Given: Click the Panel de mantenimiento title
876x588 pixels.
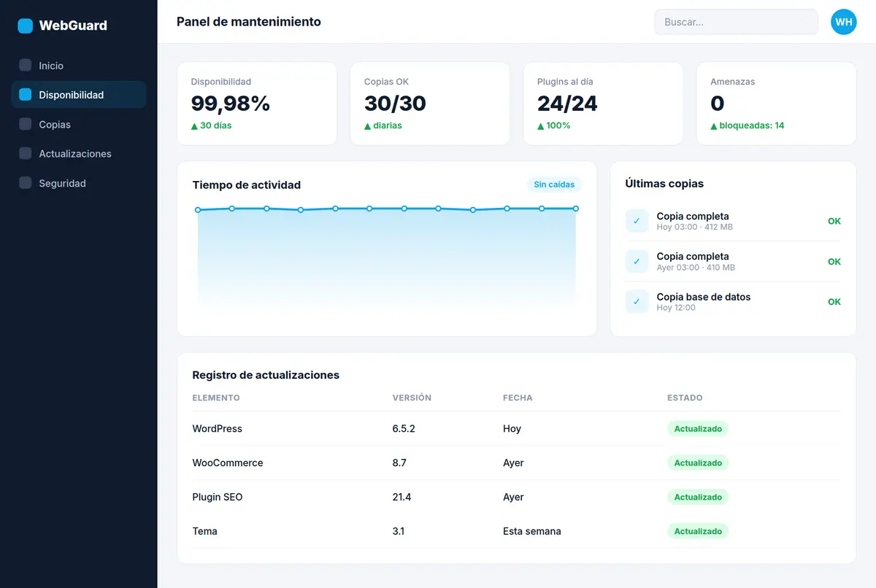Looking at the screenshot, I should [x=249, y=22].
